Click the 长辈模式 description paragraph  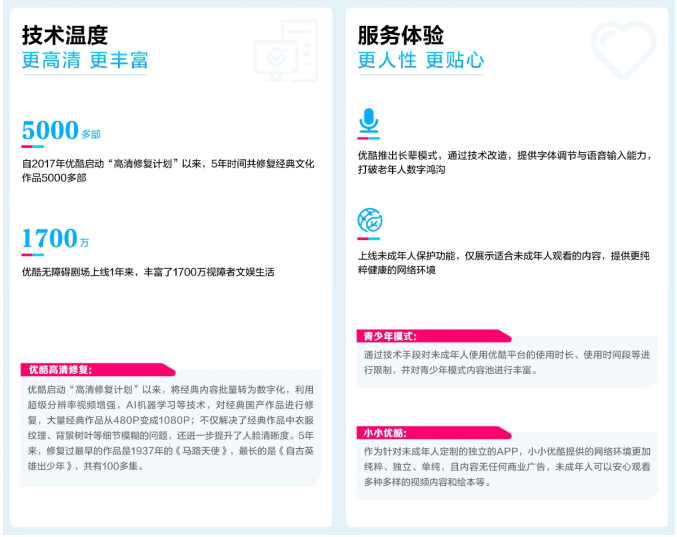click(503, 163)
